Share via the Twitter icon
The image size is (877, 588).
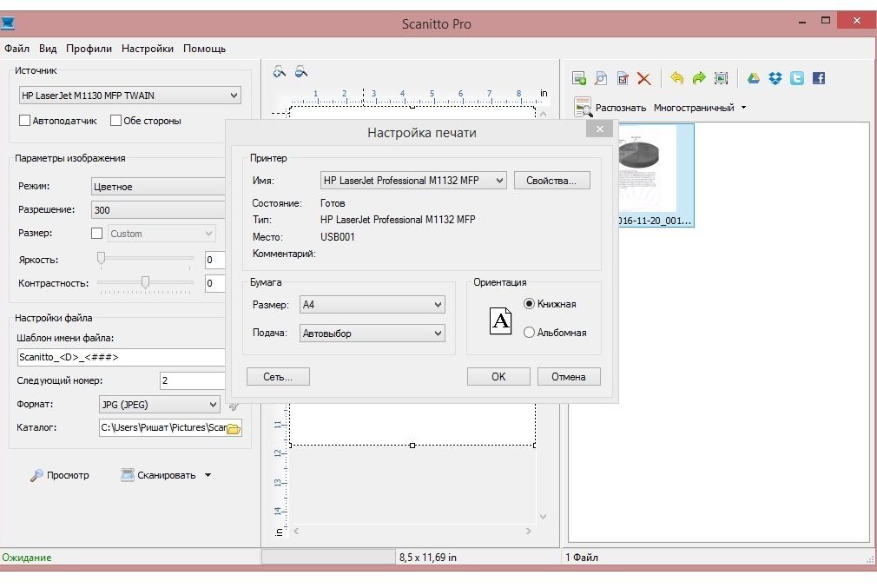[797, 78]
